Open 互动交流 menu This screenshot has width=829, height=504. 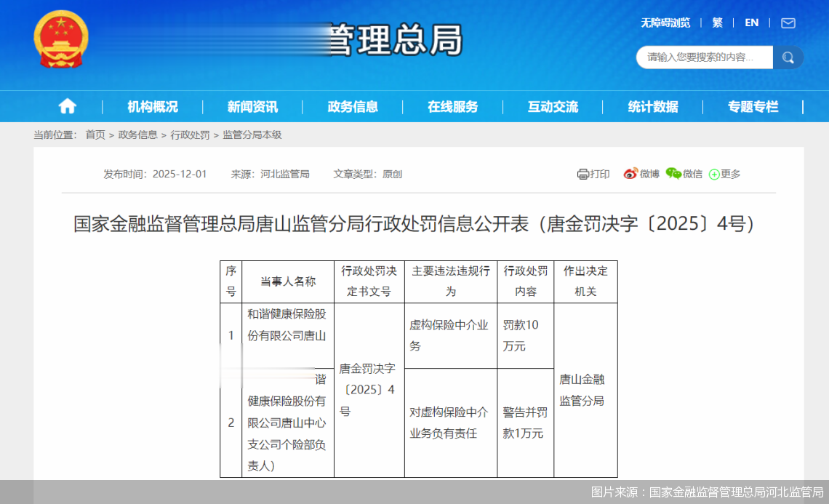[553, 107]
